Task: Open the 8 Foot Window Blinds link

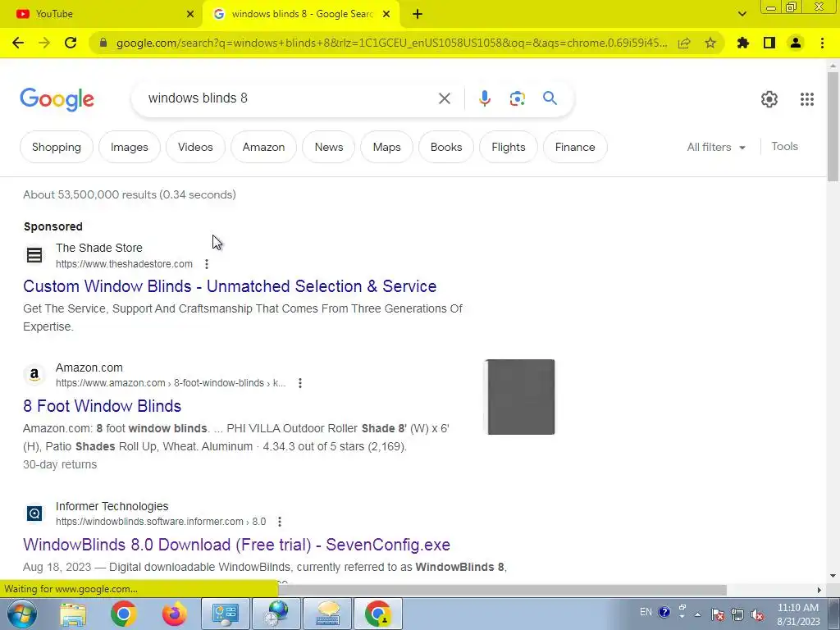Action: [x=102, y=406]
